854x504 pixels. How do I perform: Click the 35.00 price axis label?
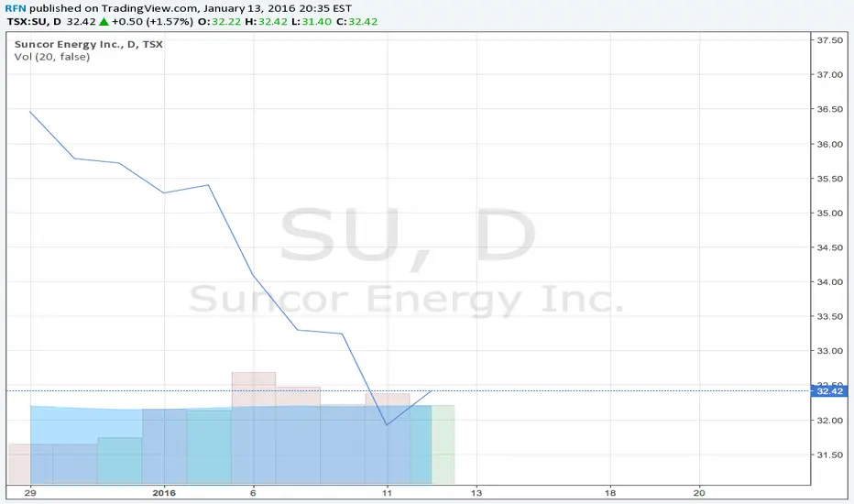coord(830,213)
